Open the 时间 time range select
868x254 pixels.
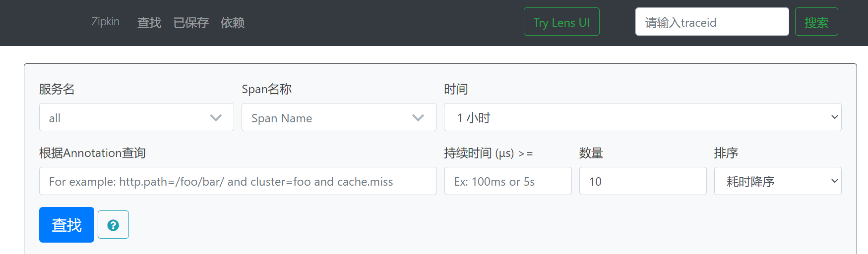(x=642, y=117)
